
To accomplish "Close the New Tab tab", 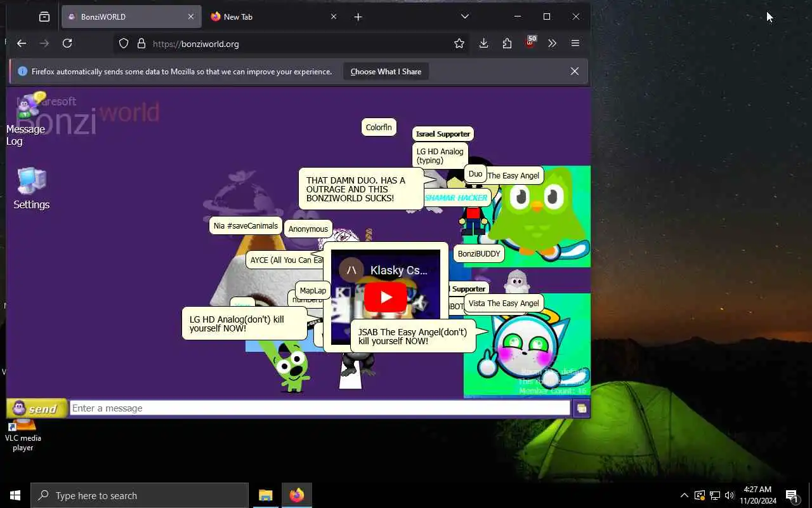I will 334,17.
